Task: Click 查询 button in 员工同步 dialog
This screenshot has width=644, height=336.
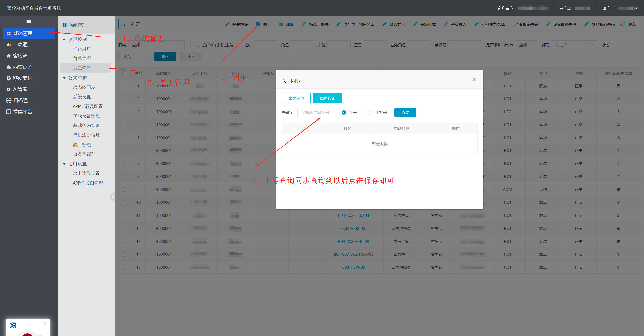Action: tap(405, 112)
